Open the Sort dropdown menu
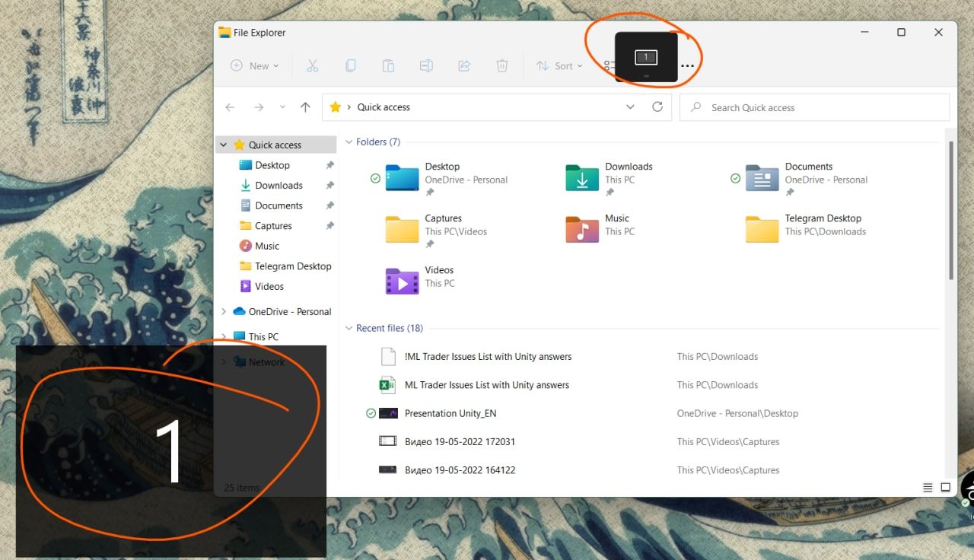 tap(559, 66)
